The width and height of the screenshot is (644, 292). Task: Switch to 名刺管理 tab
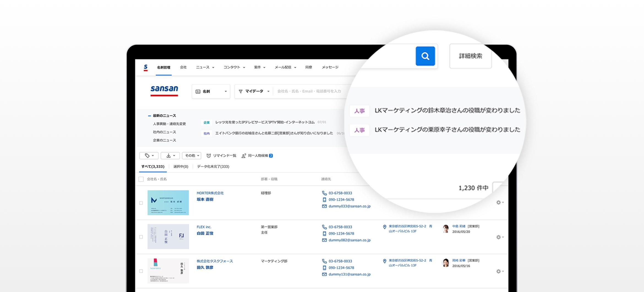click(x=163, y=67)
